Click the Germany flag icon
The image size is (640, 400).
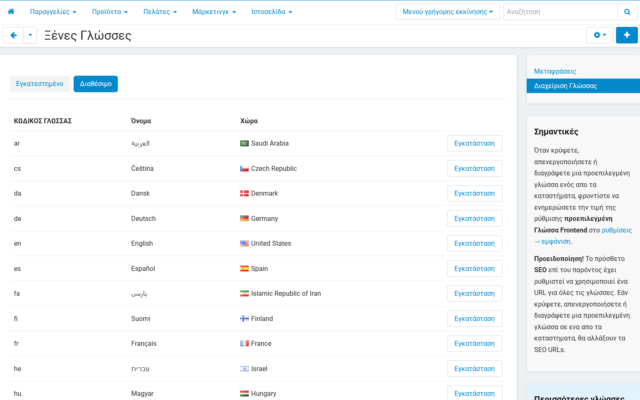(x=244, y=218)
